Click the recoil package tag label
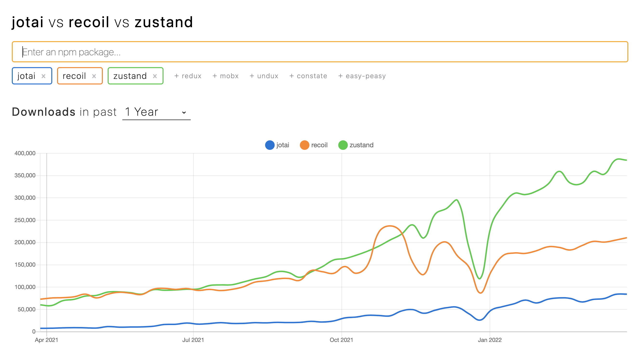 pos(74,76)
